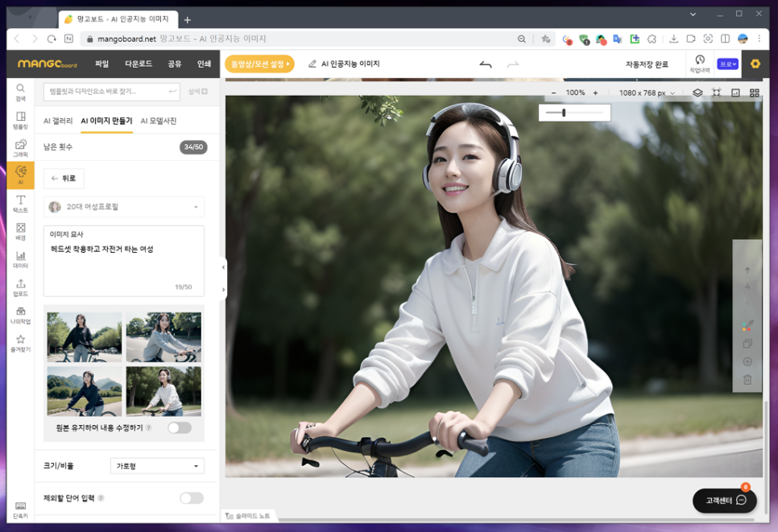Add new slide plus icon
This screenshot has height=532, width=778.
[747, 361]
